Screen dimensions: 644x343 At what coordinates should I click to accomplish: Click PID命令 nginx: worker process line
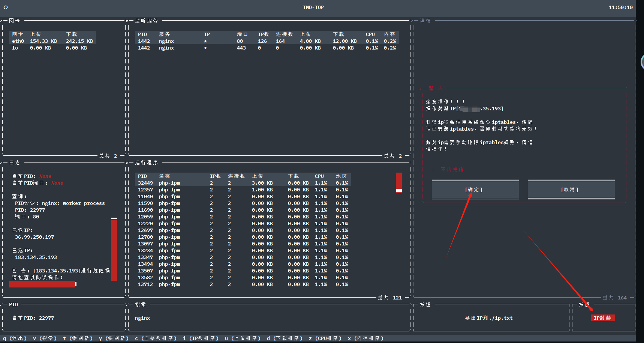click(60, 203)
